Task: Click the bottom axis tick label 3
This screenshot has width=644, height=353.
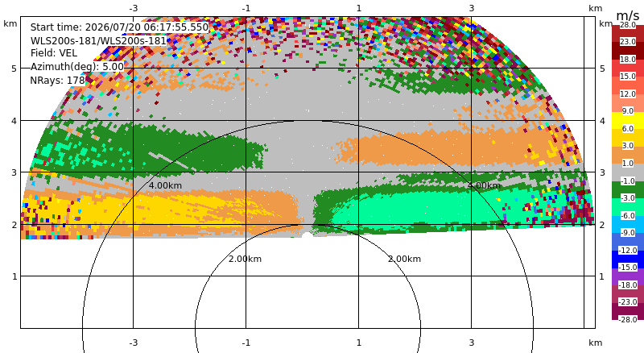Action: coord(472,343)
